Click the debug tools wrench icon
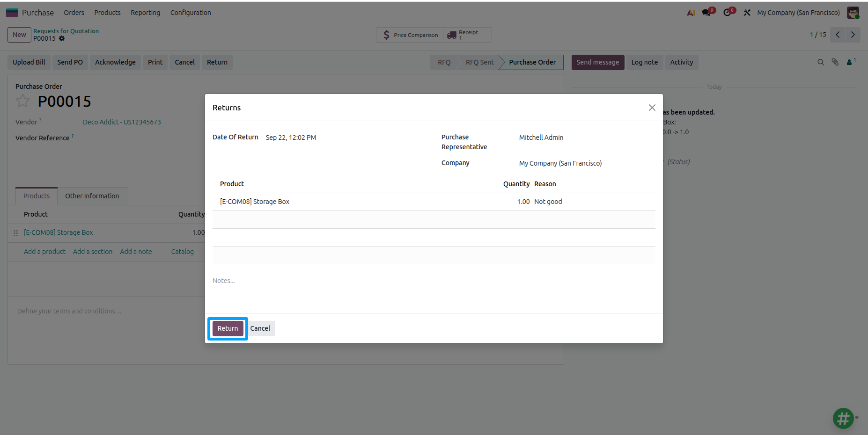The height and width of the screenshot is (435, 868). coord(747,13)
